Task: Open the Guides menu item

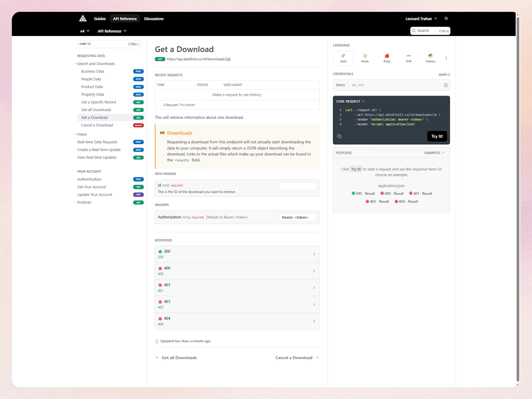Action: (100, 19)
